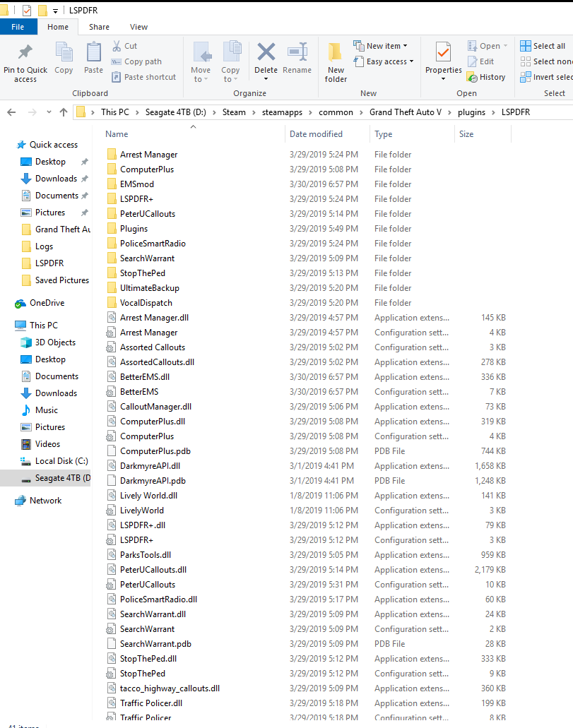This screenshot has height=728, width=573.
Task: Select Traffic Policer.dll file
Action: click(151, 703)
